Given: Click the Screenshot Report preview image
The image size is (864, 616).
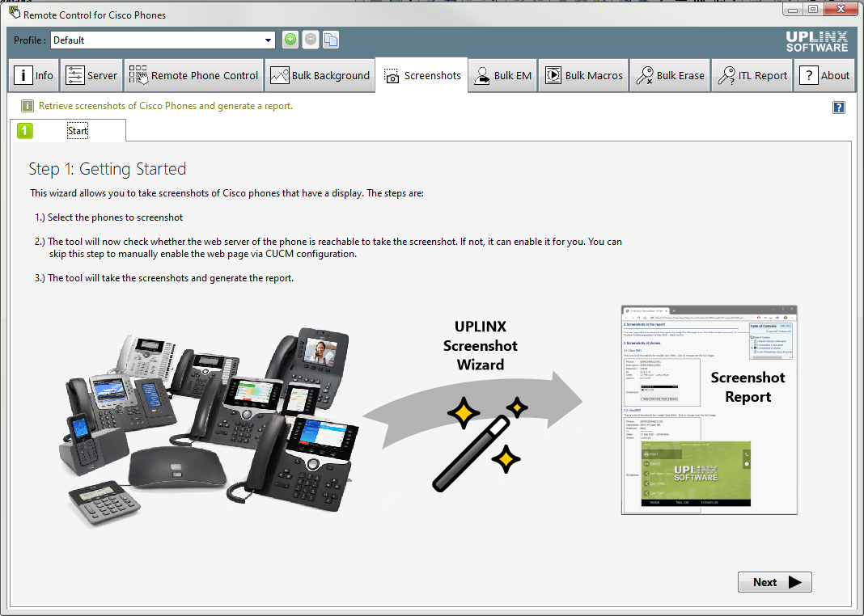Looking at the screenshot, I should (x=709, y=410).
